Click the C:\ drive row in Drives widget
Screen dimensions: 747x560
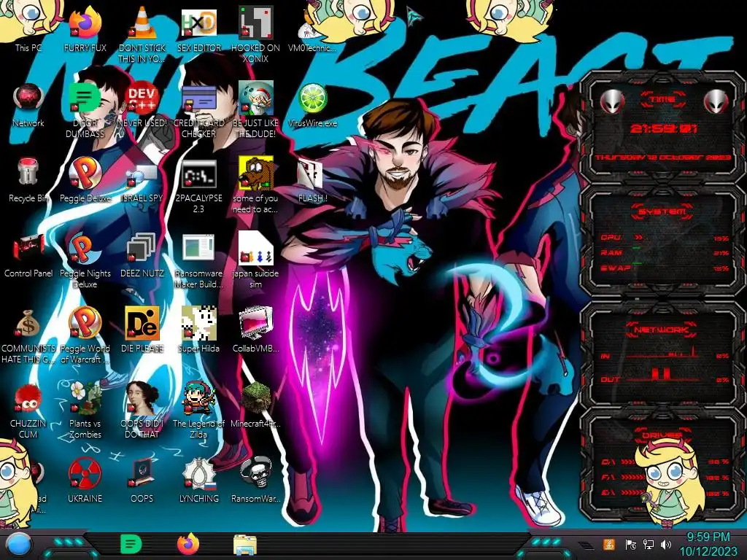[665, 462]
